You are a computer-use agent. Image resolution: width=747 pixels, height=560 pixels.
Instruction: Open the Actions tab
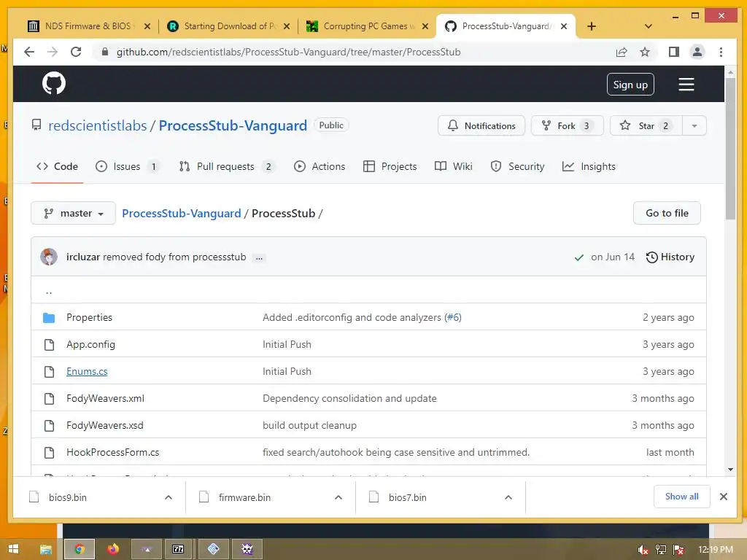pos(320,167)
